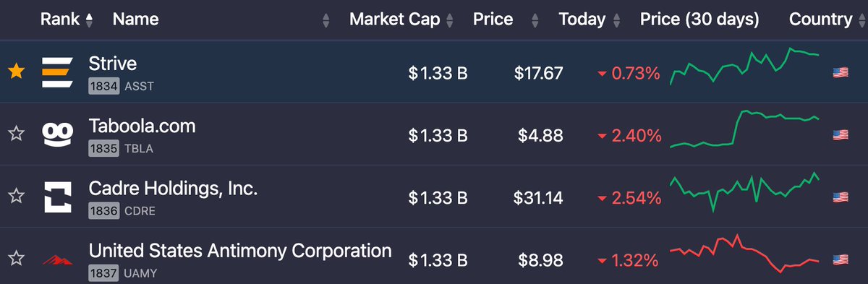868x284 pixels.
Task: Open United States Antimony Corporation page
Action: 240,251
